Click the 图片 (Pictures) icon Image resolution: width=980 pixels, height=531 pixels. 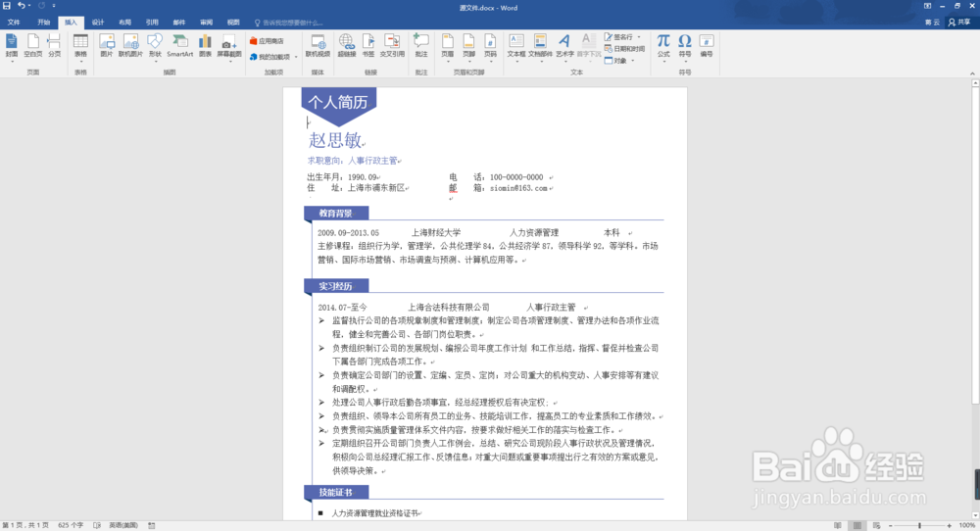point(107,46)
